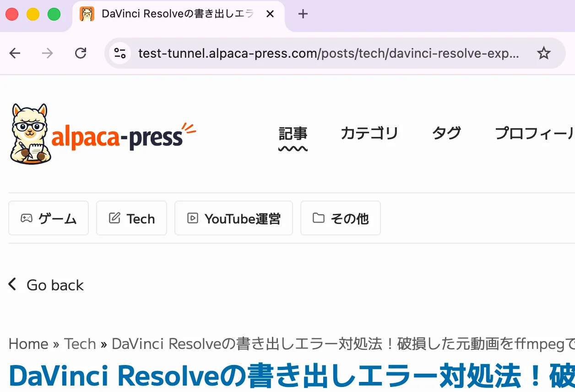Viewport: 575px width, 392px height.
Task: Click the Home breadcrumb link
Action: click(28, 343)
